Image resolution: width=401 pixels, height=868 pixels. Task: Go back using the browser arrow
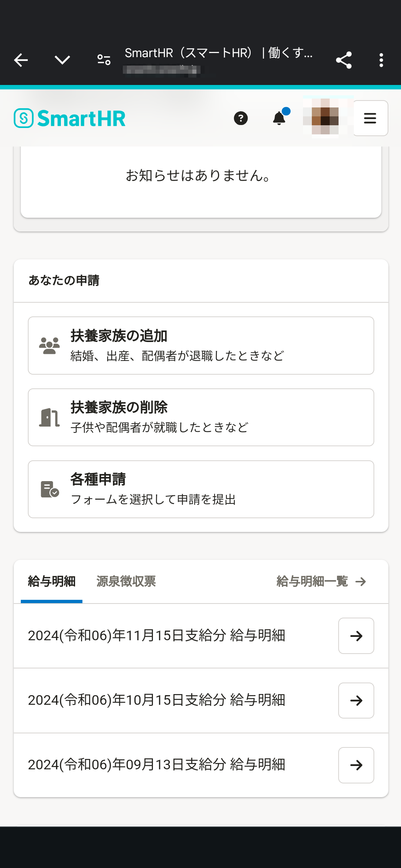(21, 59)
